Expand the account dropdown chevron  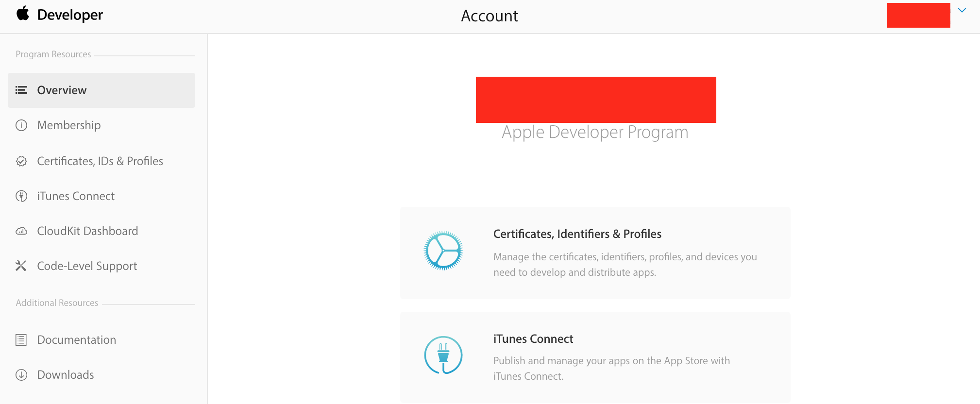(x=962, y=10)
